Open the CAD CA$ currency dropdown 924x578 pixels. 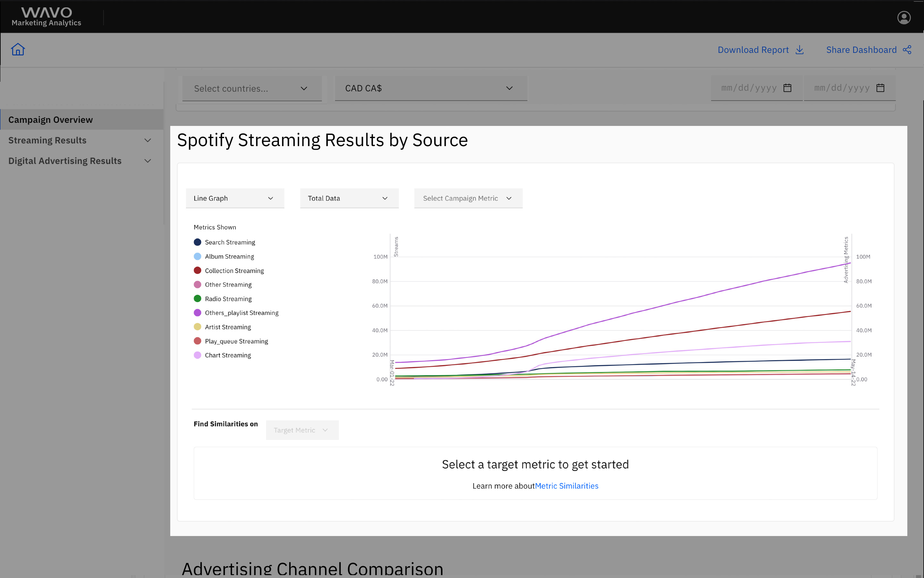pyautogui.click(x=431, y=88)
